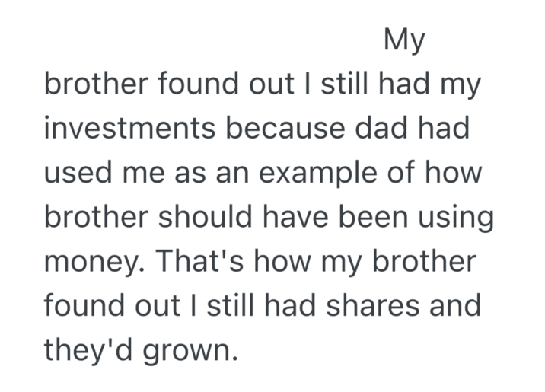Click the capitalized word "My" on the first line
The height and width of the screenshot is (392, 545).
click(403, 40)
